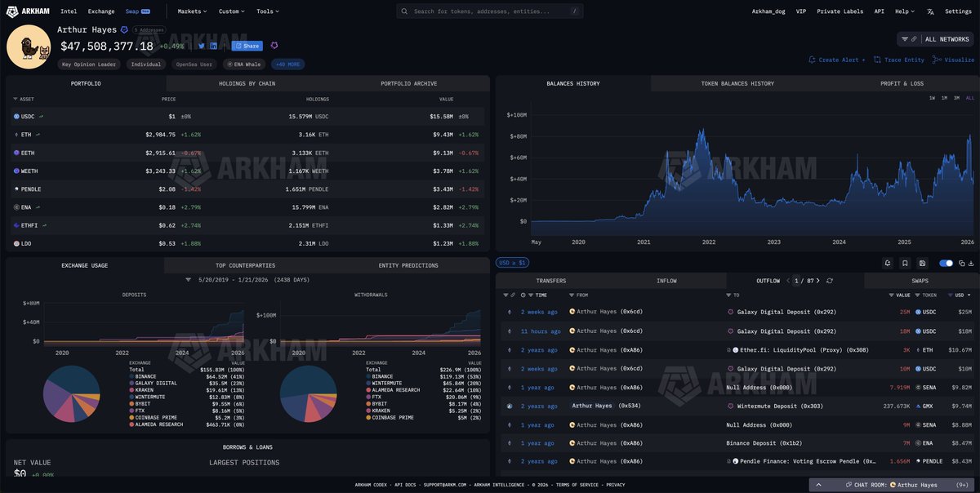Expand the Tools dropdown in navbar
980x493 pixels.
click(267, 11)
